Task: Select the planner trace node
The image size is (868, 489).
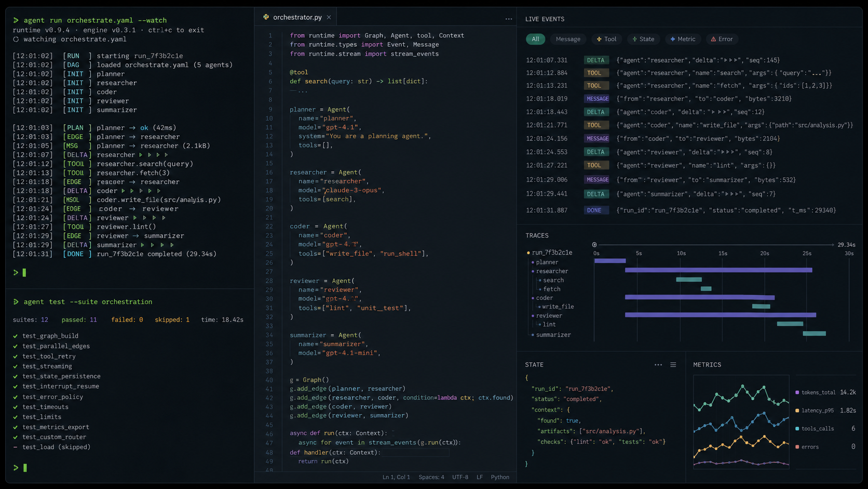Action: (x=547, y=262)
